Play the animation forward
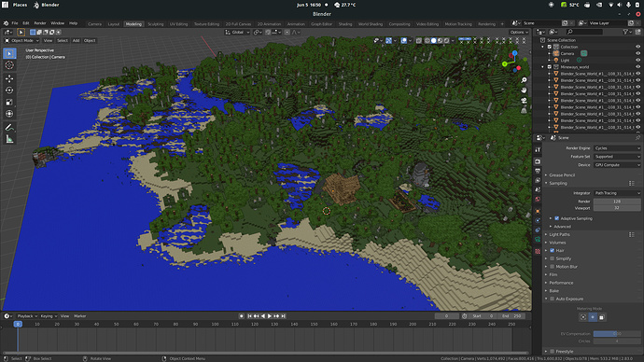Image resolution: width=644 pixels, height=362 pixels. pyautogui.click(x=270, y=316)
